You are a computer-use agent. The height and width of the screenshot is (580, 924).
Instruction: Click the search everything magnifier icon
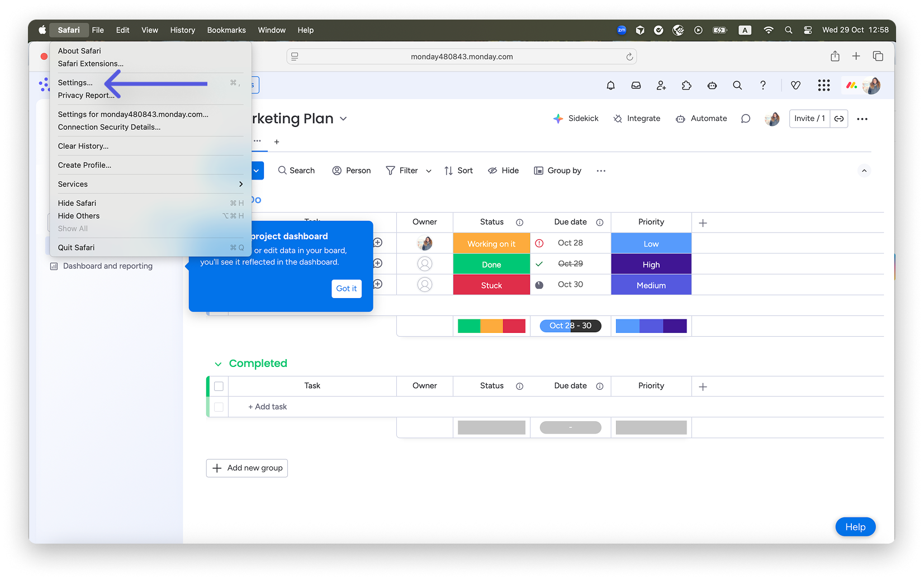(737, 86)
